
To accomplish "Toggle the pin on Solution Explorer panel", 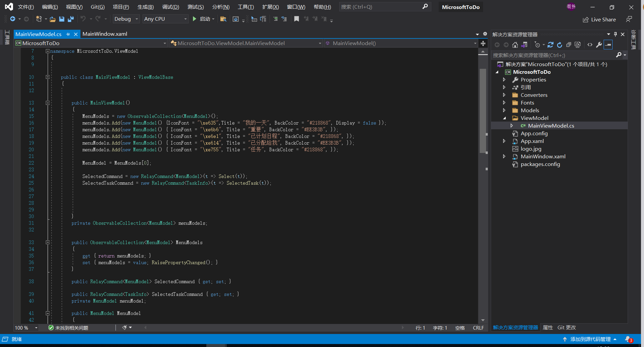I will pyautogui.click(x=615, y=34).
